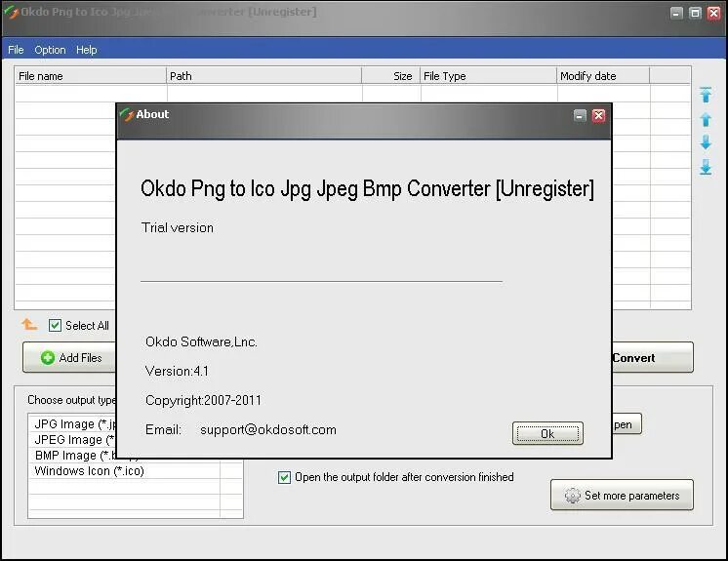Click the partially hidden Open button
The width and height of the screenshot is (728, 561).
627,424
